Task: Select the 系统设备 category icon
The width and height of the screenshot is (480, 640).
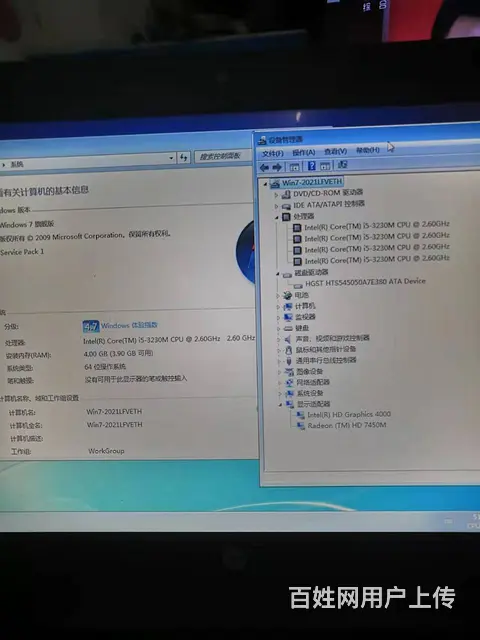Action: pyautogui.click(x=290, y=393)
